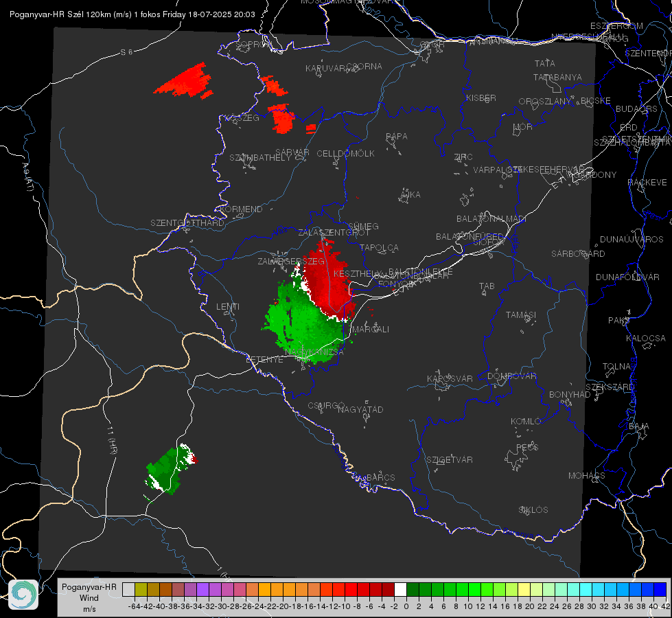Click the TATABANYA label on the map
672x618 pixels.
(557, 77)
